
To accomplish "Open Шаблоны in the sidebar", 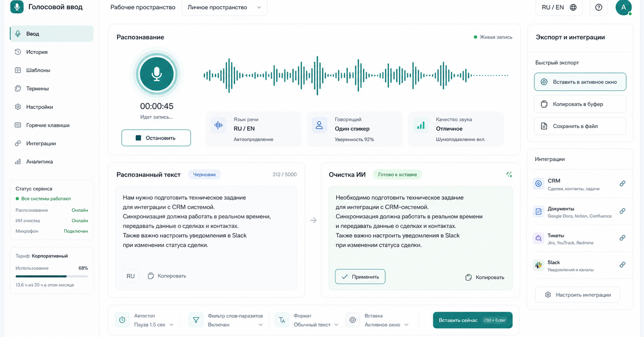I will (52, 70).
